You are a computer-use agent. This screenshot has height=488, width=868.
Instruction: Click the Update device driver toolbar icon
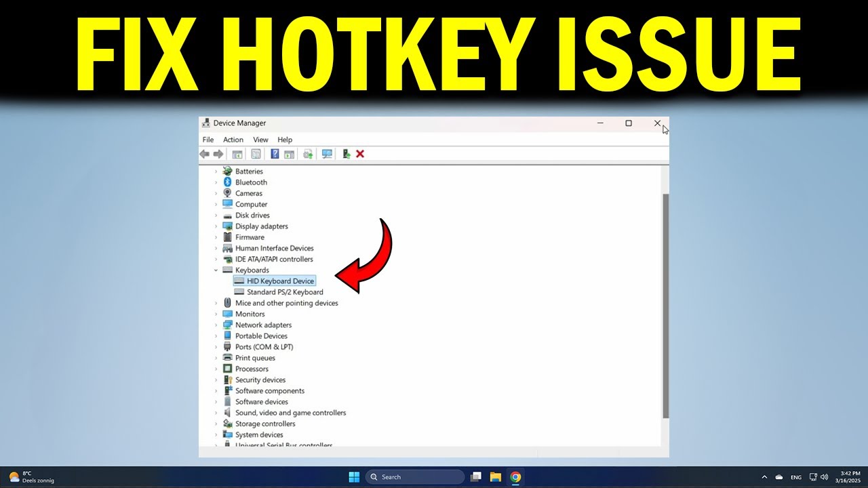(308, 154)
